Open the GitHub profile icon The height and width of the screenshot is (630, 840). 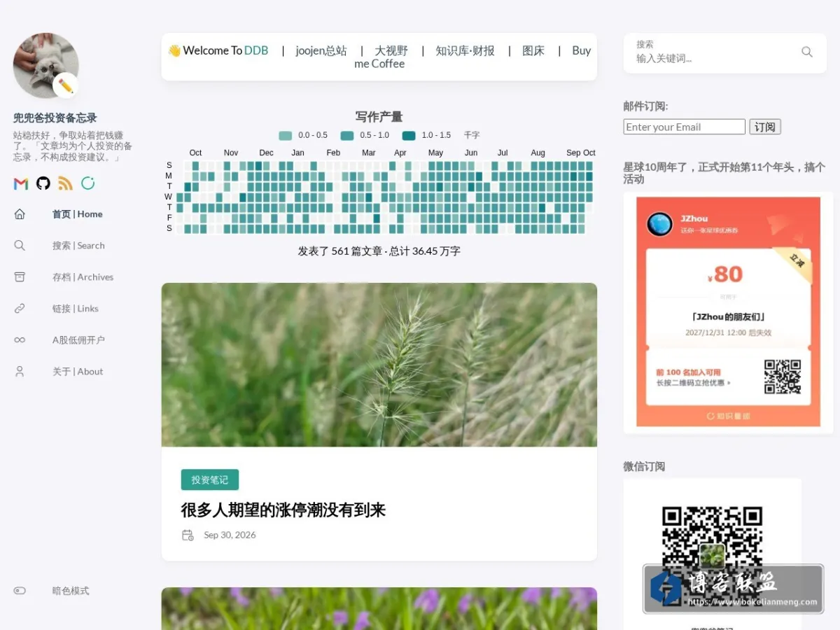[x=43, y=183]
